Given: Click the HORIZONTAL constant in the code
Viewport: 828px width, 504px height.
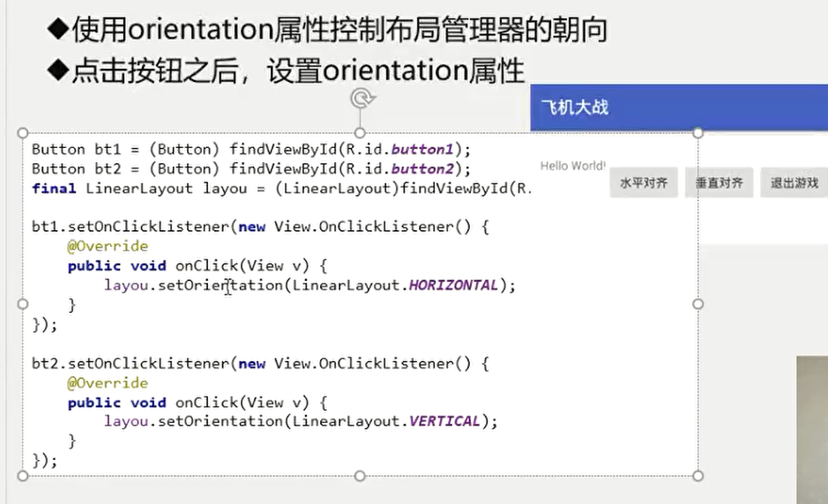Looking at the screenshot, I should point(453,285).
